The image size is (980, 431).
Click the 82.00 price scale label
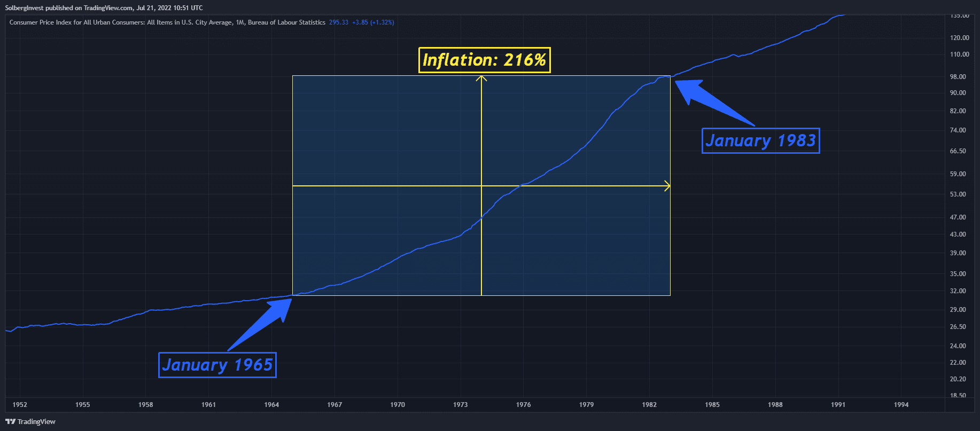[958, 111]
